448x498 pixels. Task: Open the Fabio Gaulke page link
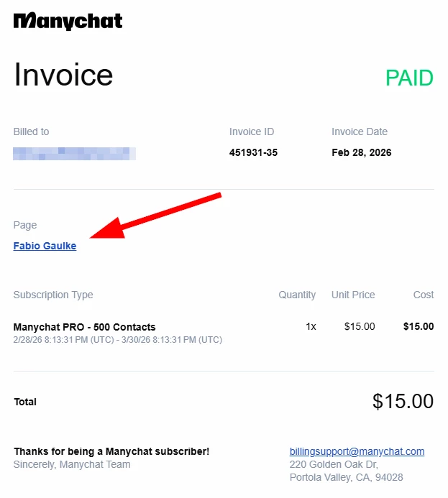coord(45,246)
